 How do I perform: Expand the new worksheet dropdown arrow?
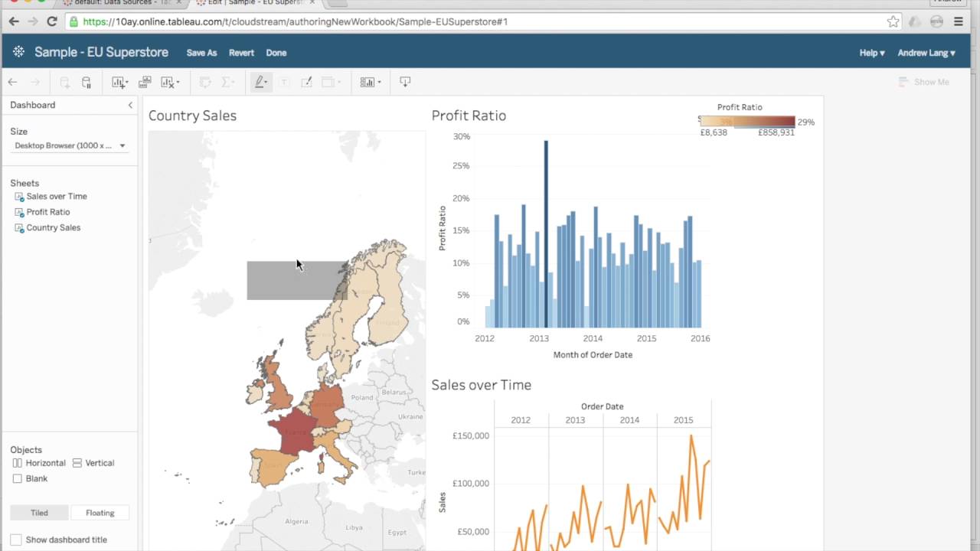(126, 82)
